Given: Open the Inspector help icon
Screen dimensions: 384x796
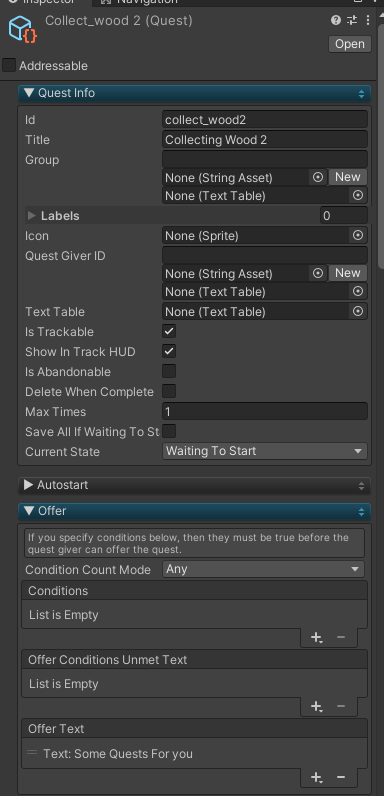Looking at the screenshot, I should (x=336, y=20).
